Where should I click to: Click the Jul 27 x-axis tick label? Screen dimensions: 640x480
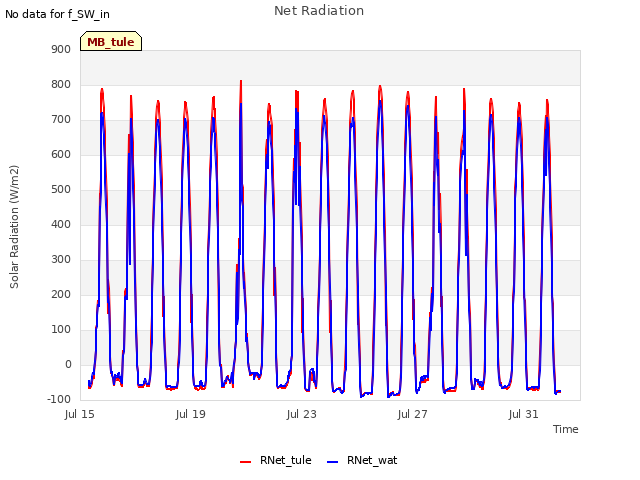[x=412, y=414]
